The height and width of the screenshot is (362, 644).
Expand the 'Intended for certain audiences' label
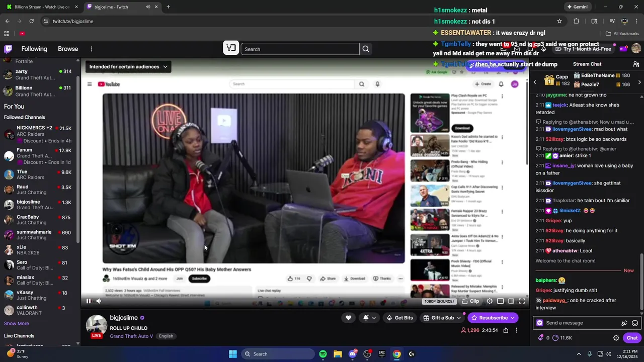(x=128, y=66)
